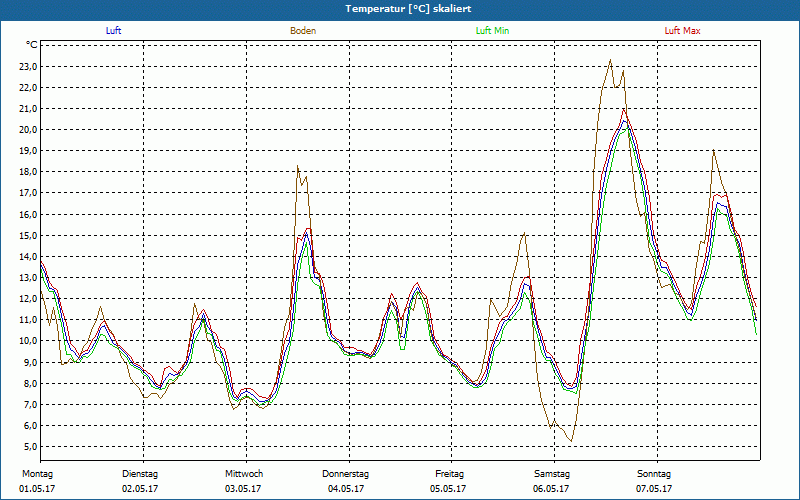
Task: Click the '21,0' y-axis value
Action: coord(28,109)
